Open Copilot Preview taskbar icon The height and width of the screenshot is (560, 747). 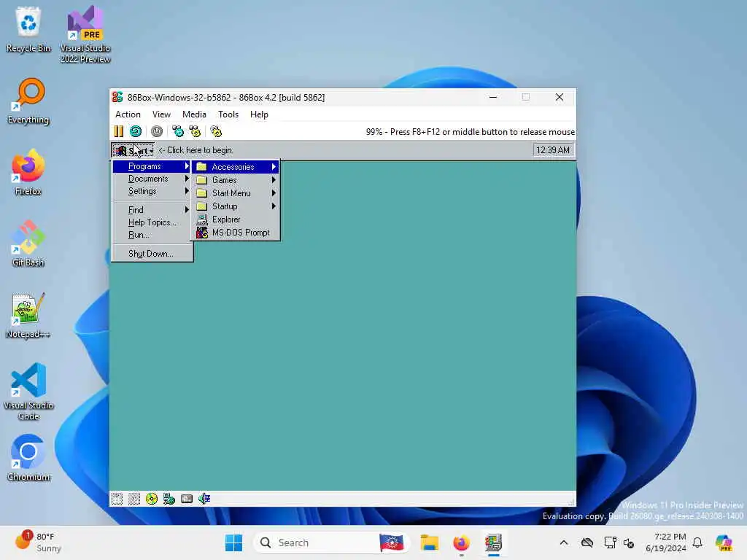[724, 542]
